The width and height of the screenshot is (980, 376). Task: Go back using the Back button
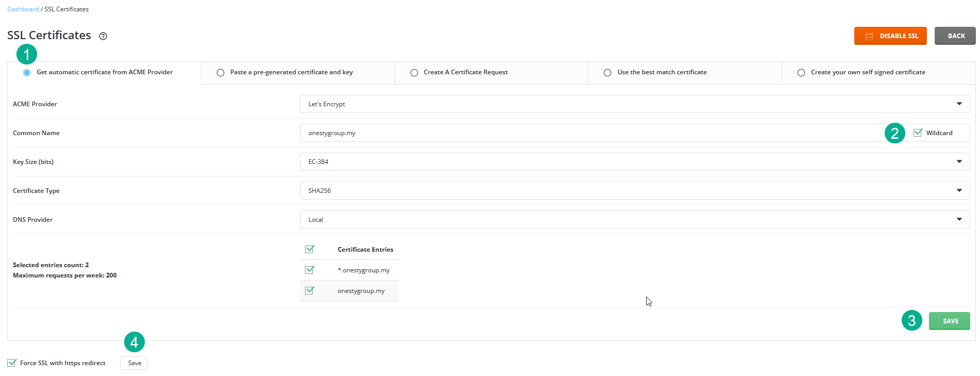955,36
